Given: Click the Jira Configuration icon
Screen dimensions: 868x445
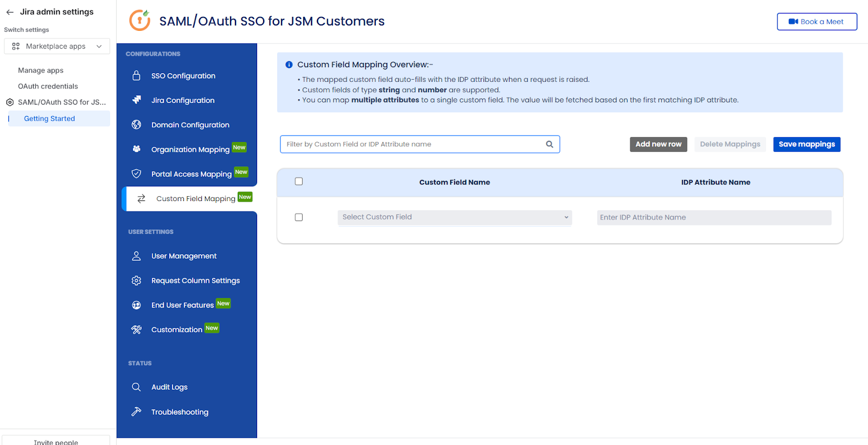Looking at the screenshot, I should (136, 100).
